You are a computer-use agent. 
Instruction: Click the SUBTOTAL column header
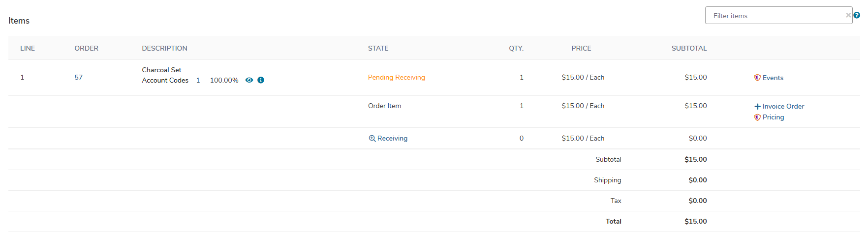[x=689, y=48]
